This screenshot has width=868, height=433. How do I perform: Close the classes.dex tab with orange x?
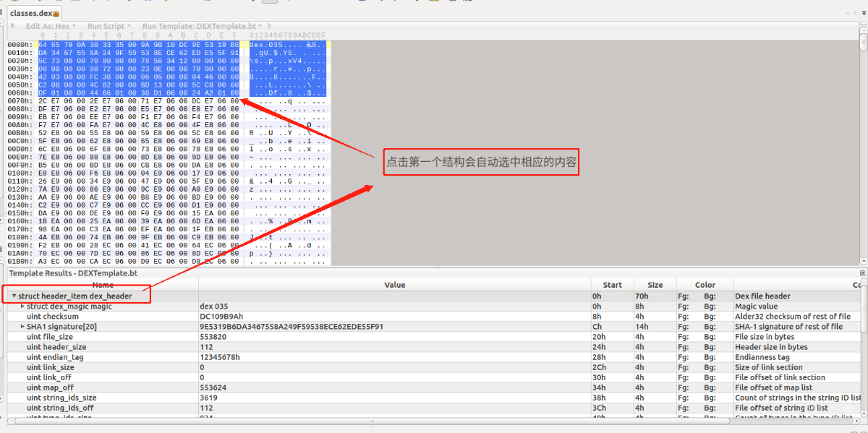pyautogui.click(x=56, y=14)
